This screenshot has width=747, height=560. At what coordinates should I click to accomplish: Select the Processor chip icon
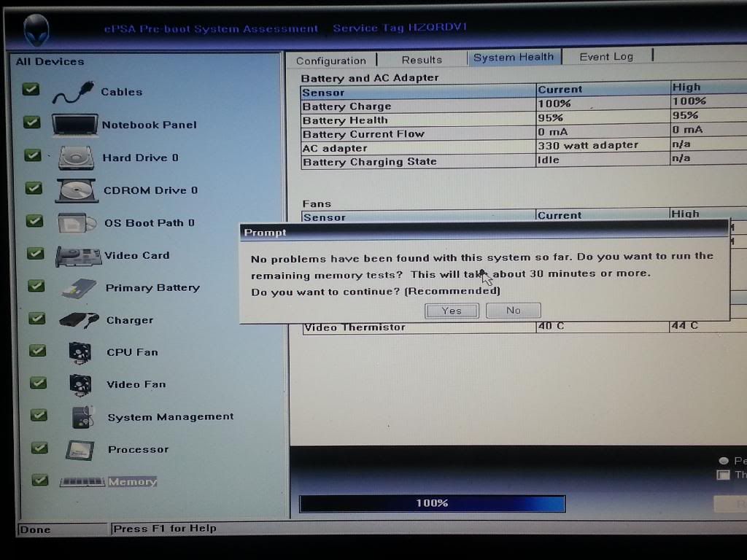click(x=80, y=450)
